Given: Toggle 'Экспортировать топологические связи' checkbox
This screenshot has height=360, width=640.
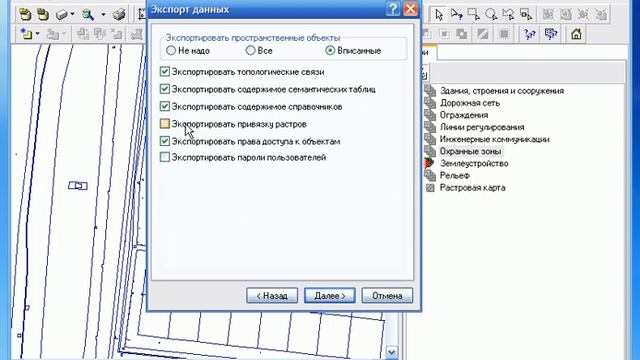Looking at the screenshot, I should point(164,72).
